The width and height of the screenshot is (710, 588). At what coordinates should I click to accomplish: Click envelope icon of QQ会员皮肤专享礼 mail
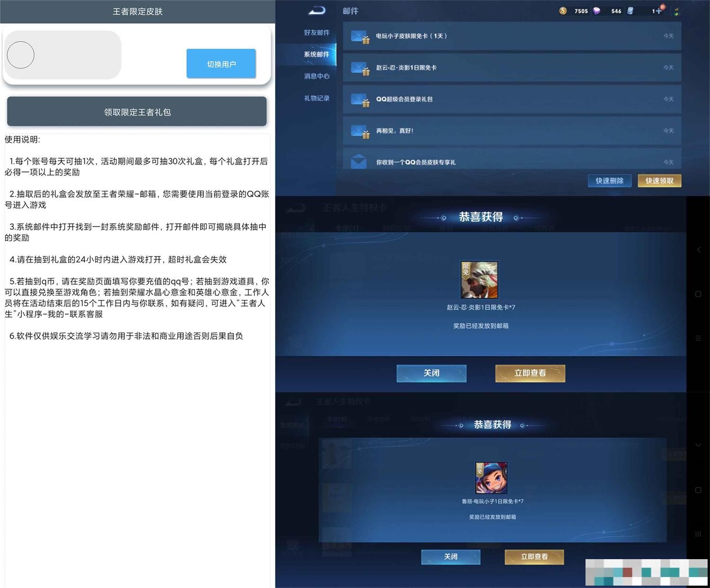(x=359, y=162)
